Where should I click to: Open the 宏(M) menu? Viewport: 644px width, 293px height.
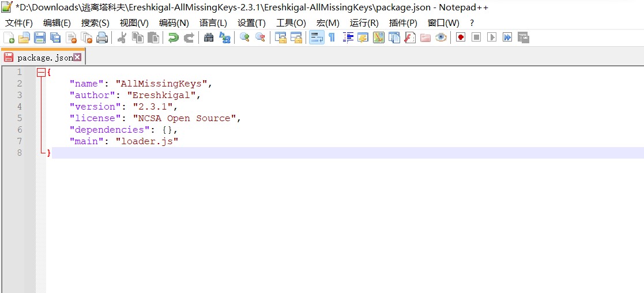tap(327, 23)
